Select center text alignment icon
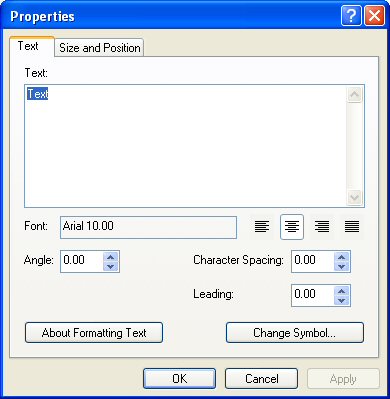The image size is (390, 399). 292,227
